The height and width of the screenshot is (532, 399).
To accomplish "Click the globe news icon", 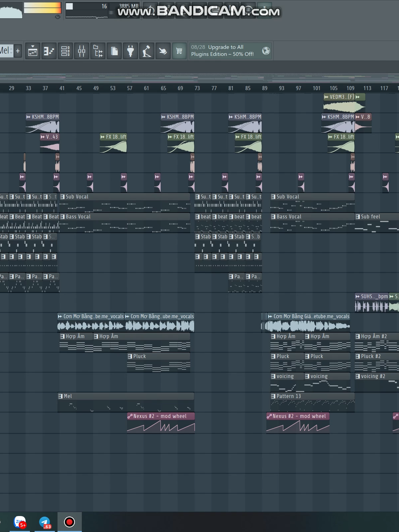I will click(266, 51).
